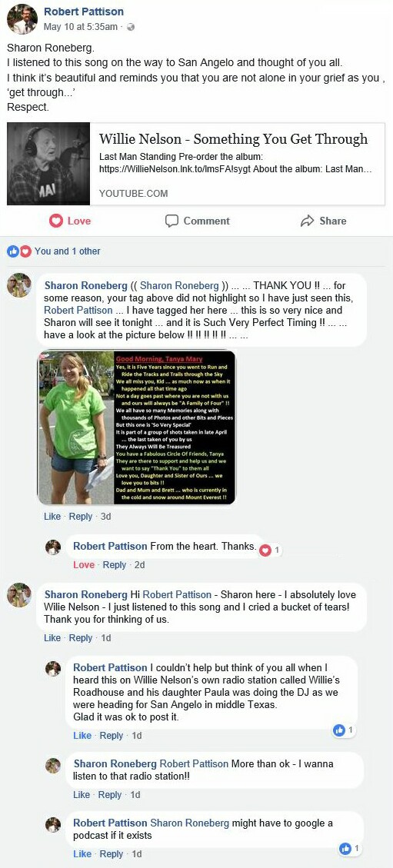
Task: Click the heart reaction count on "From the heart" reply
Action: 271,550
